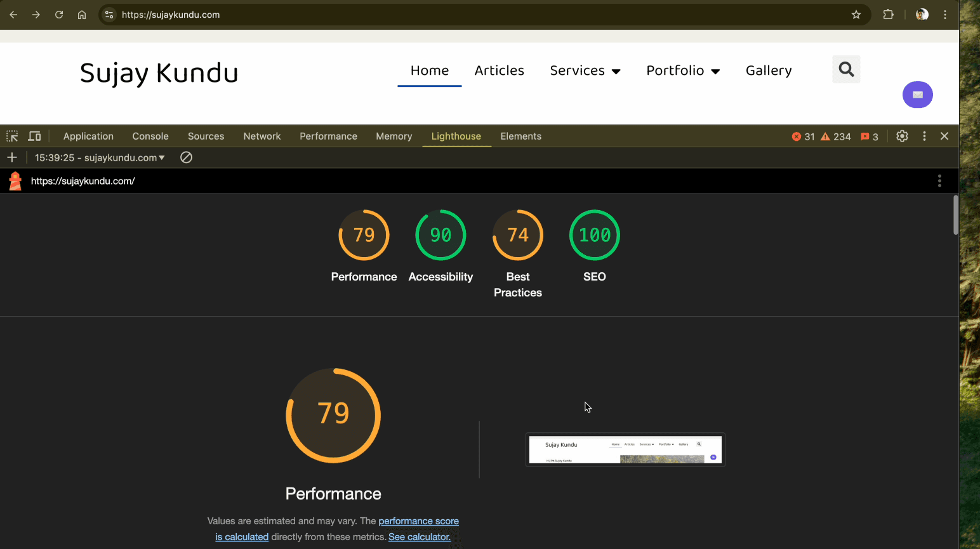Image resolution: width=980 pixels, height=549 pixels.
Task: Expand the Portfolio navigation menu
Action: point(683,70)
